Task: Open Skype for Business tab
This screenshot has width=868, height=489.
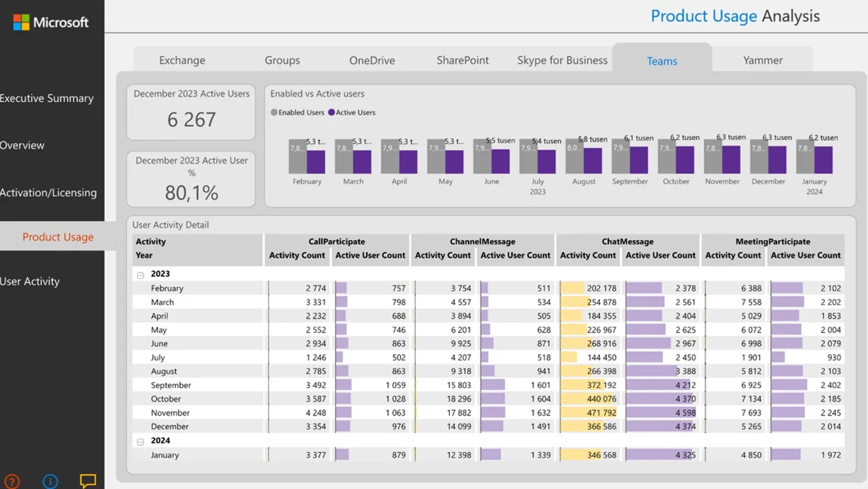Action: coord(562,60)
